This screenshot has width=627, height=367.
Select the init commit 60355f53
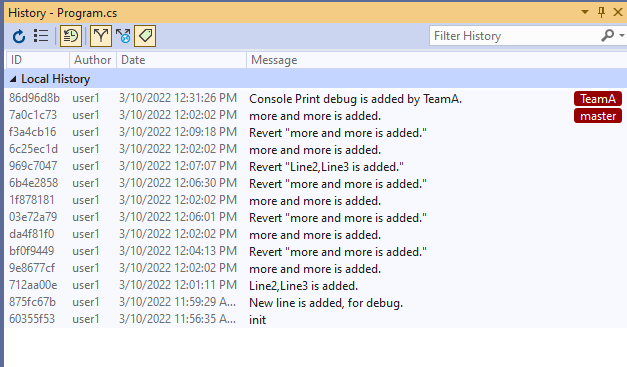pyautogui.click(x=315, y=319)
